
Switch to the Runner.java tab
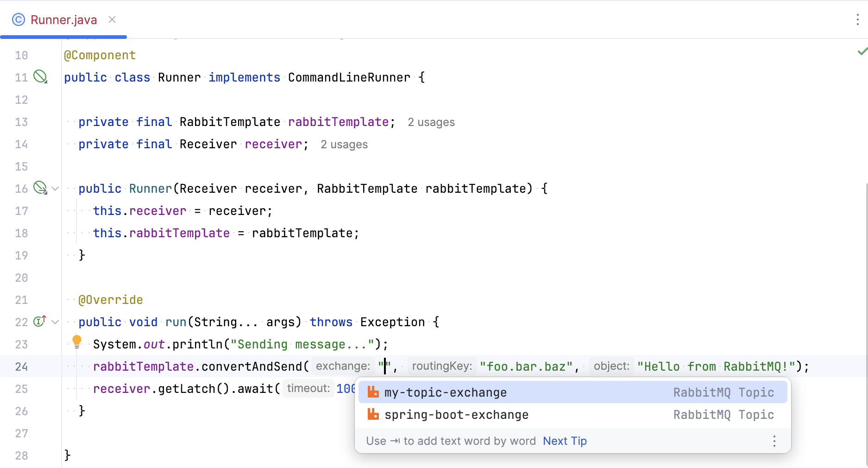coord(63,19)
